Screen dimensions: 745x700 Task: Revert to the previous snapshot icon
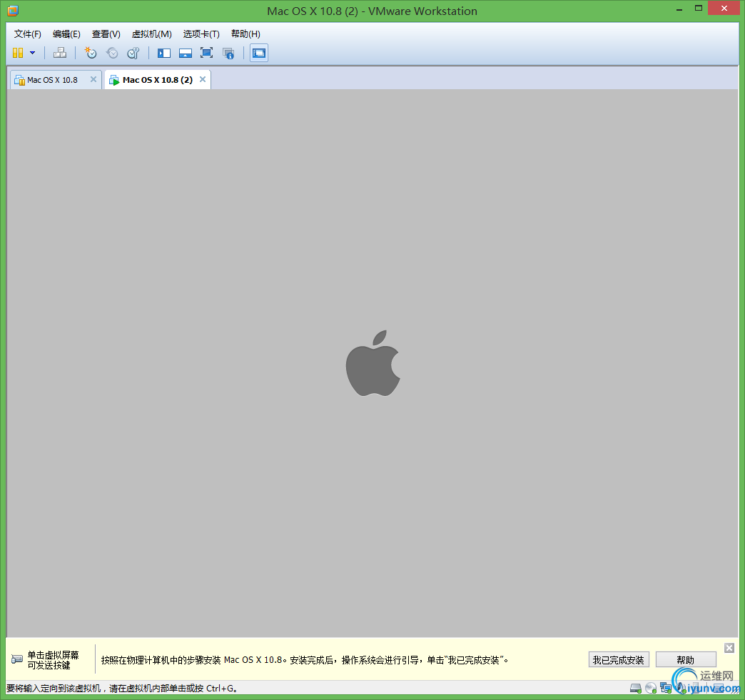(112, 53)
